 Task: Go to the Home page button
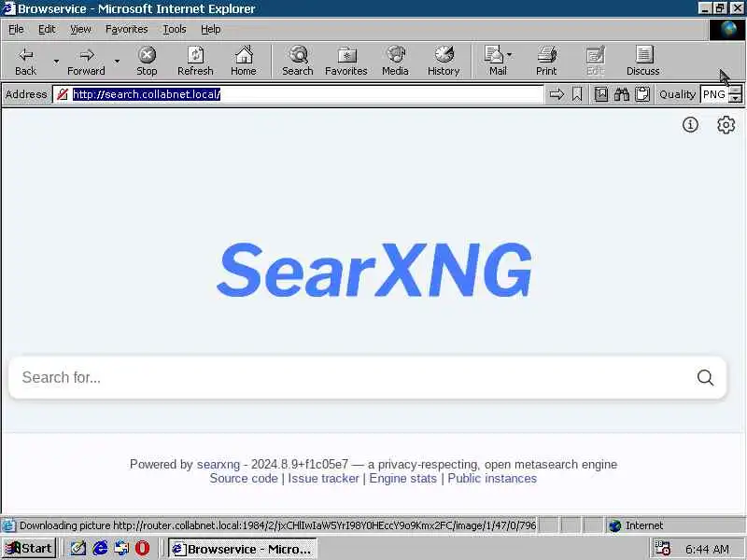(244, 61)
